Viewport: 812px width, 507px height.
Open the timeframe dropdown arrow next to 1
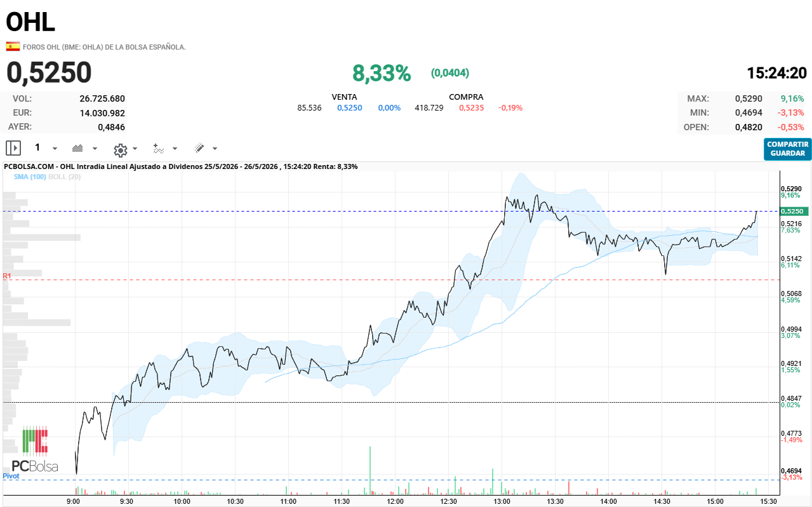click(x=55, y=149)
